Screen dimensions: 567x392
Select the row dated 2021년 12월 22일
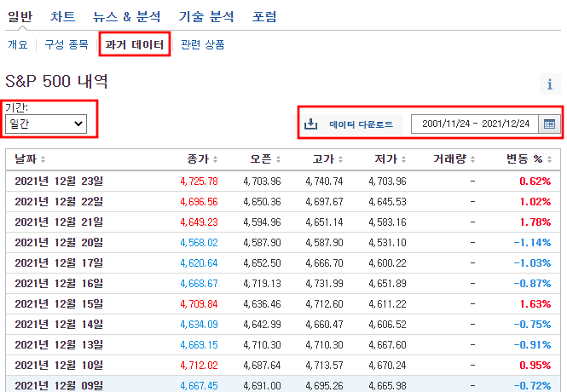pyautogui.click(x=283, y=202)
